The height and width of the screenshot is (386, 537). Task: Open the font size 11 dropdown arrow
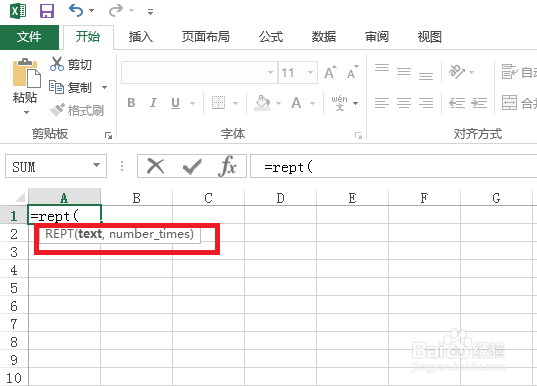pos(310,73)
